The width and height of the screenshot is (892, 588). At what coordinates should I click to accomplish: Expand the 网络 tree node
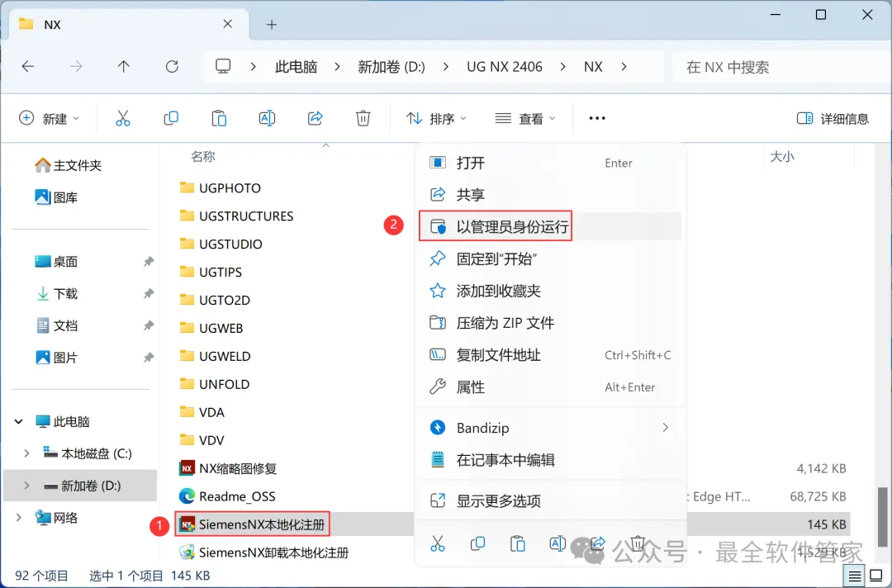coord(19,517)
